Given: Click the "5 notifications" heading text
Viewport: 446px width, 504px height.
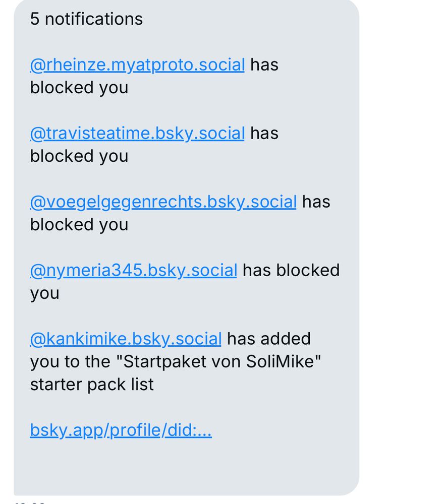Looking at the screenshot, I should click(86, 19).
